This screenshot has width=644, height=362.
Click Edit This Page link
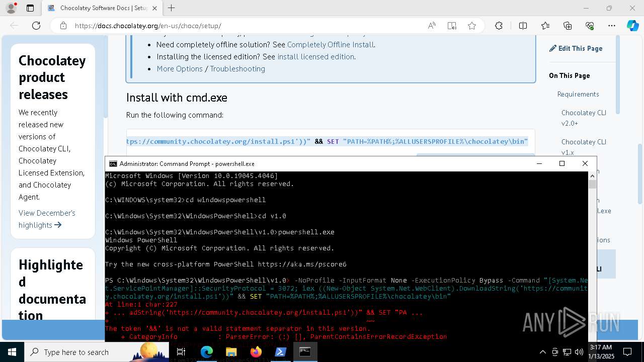[x=576, y=48]
